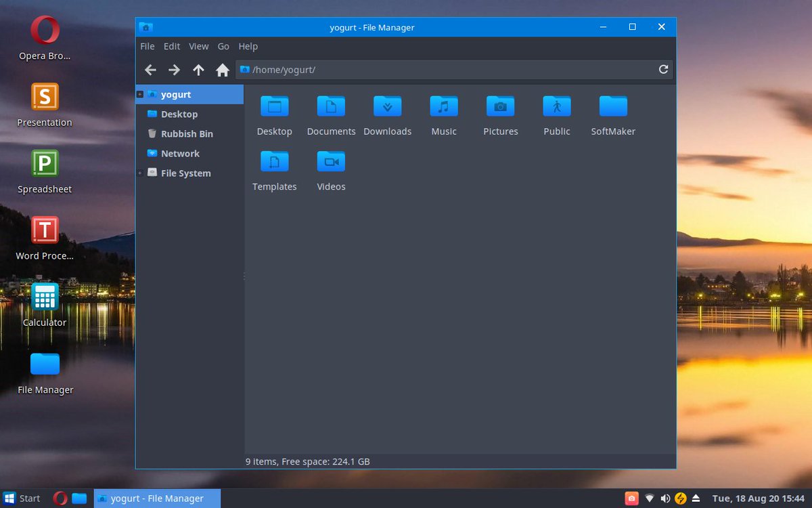Go up to the parent directory
Viewport: 812px width, 508px height.
(198, 70)
